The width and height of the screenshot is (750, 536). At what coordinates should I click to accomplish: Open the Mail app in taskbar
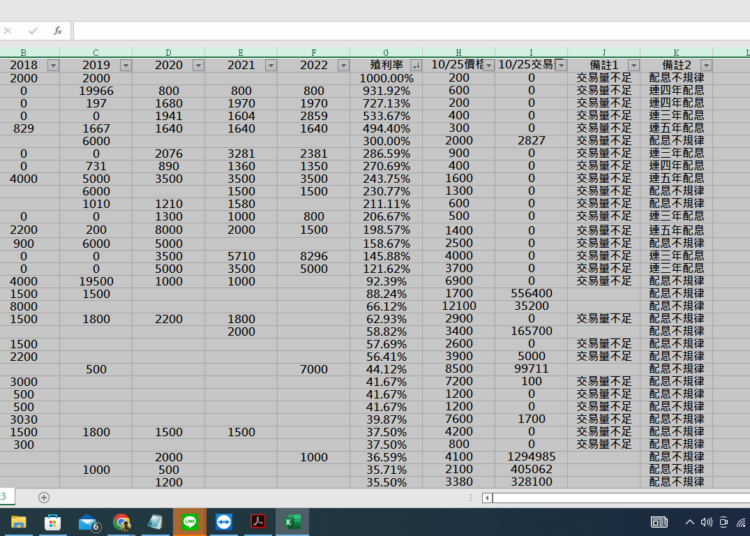(88, 522)
